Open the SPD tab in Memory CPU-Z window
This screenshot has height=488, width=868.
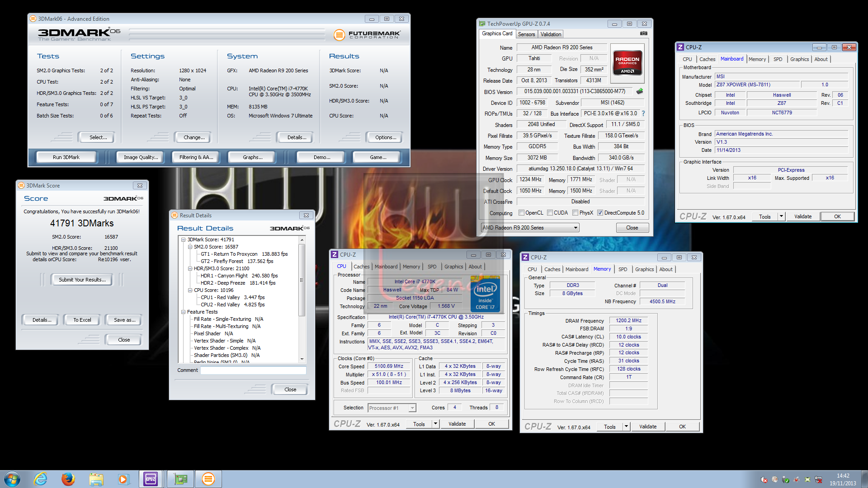click(x=623, y=269)
